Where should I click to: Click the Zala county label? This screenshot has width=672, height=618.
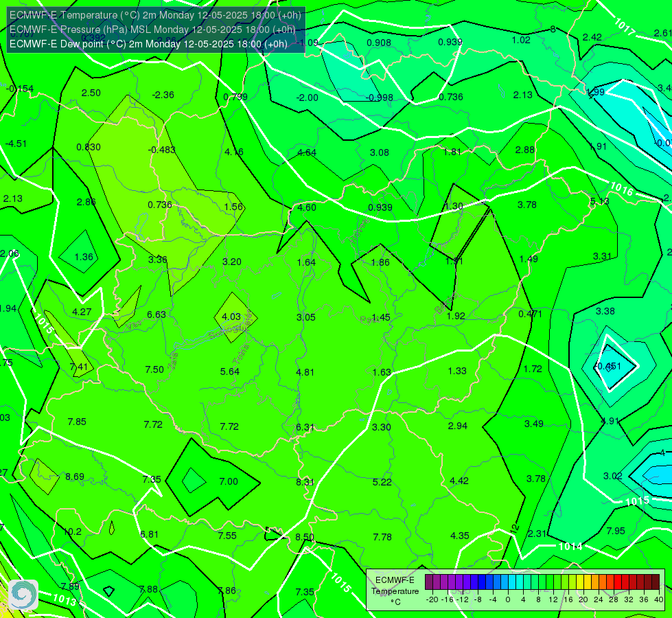coord(173,362)
